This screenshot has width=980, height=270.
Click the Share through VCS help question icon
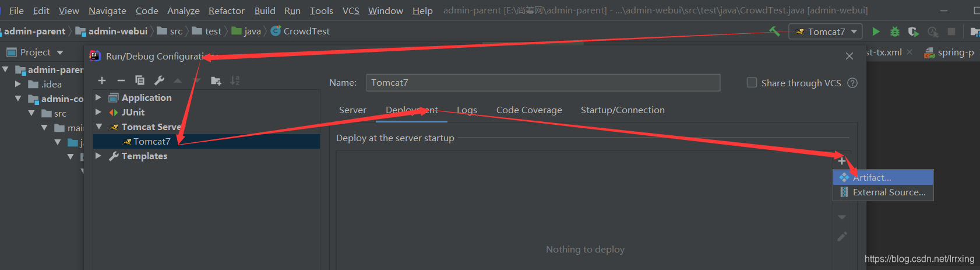[852, 83]
